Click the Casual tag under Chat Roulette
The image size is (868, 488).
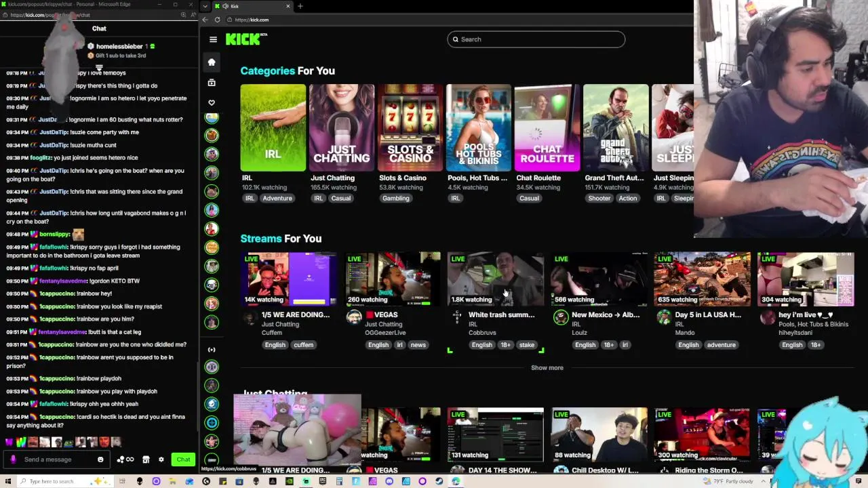coord(529,199)
